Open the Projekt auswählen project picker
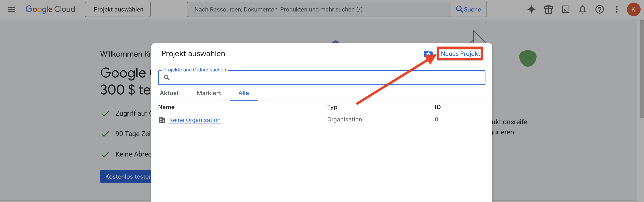The width and height of the screenshot is (644, 202). 118,10
